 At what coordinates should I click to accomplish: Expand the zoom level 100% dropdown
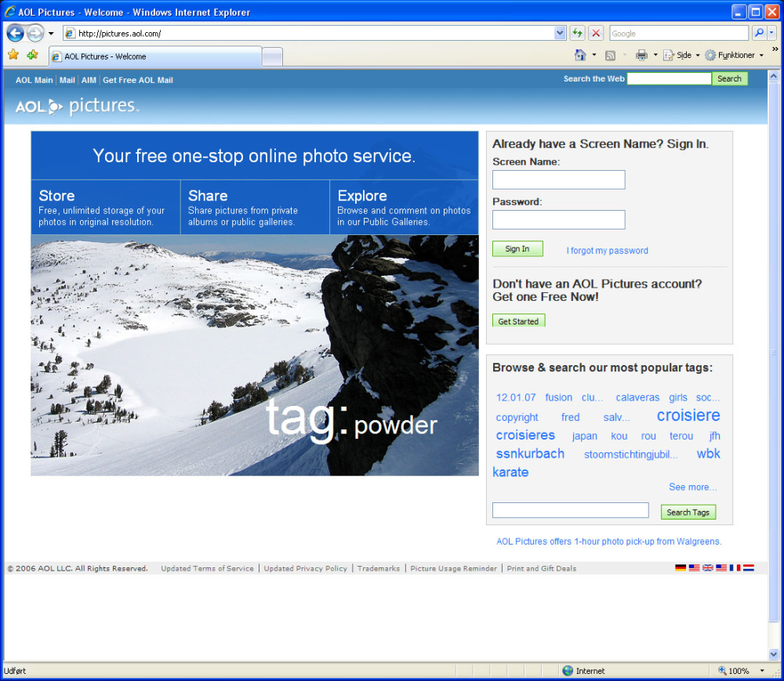click(762, 671)
